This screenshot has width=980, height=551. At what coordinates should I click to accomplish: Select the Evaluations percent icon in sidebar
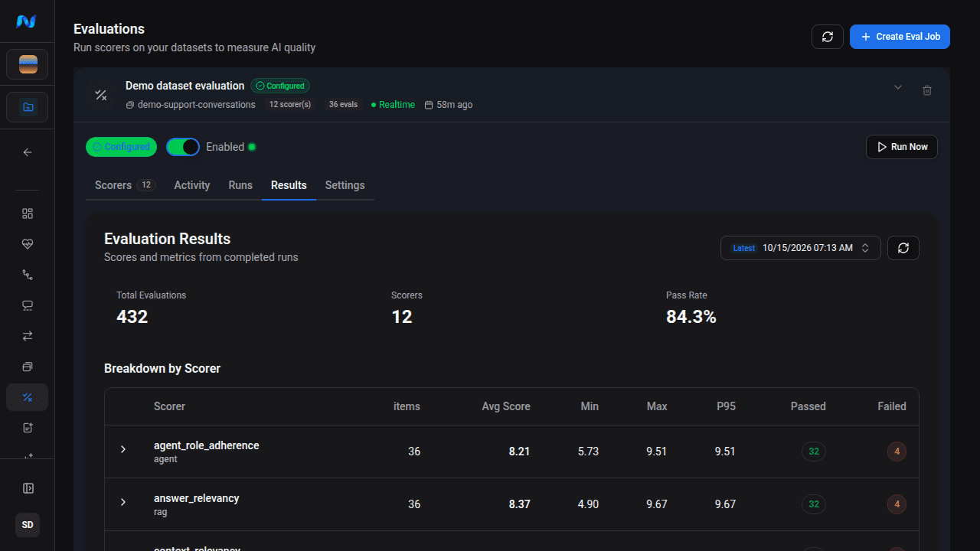pos(28,397)
